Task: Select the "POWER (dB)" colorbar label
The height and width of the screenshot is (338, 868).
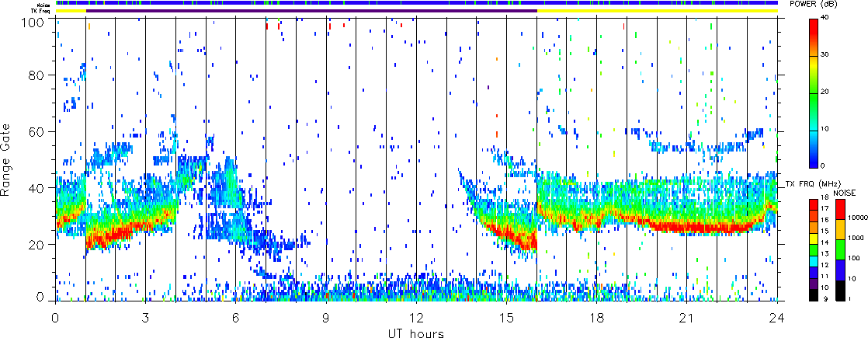Action: point(813,4)
